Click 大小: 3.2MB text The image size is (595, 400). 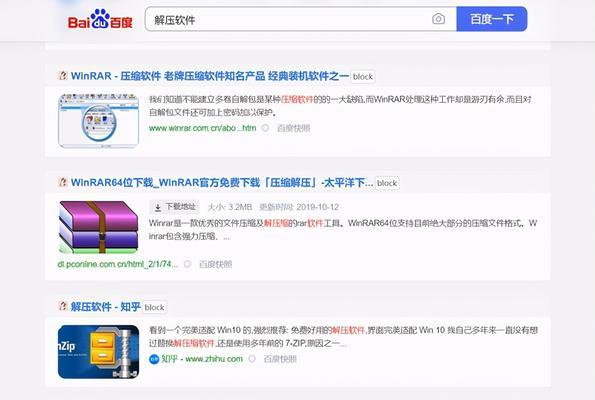click(230, 207)
